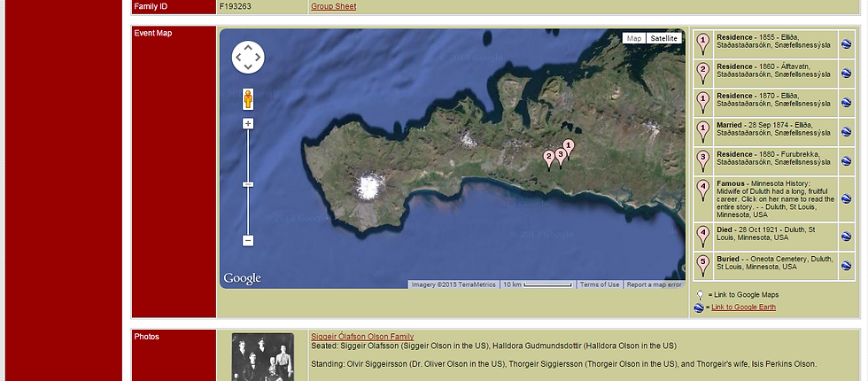Open Google Earth for Married 28 Sep 1874
The height and width of the screenshot is (381, 868).
pyautogui.click(x=846, y=132)
